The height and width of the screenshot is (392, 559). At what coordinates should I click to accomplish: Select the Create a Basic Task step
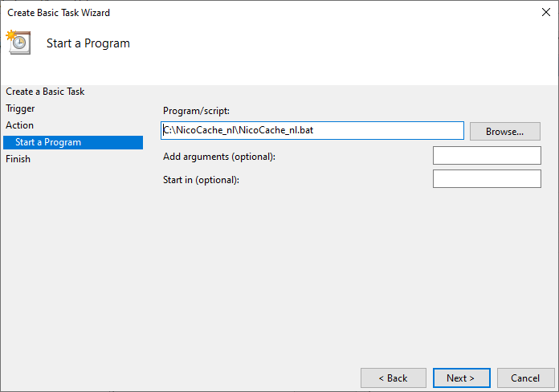click(x=45, y=92)
